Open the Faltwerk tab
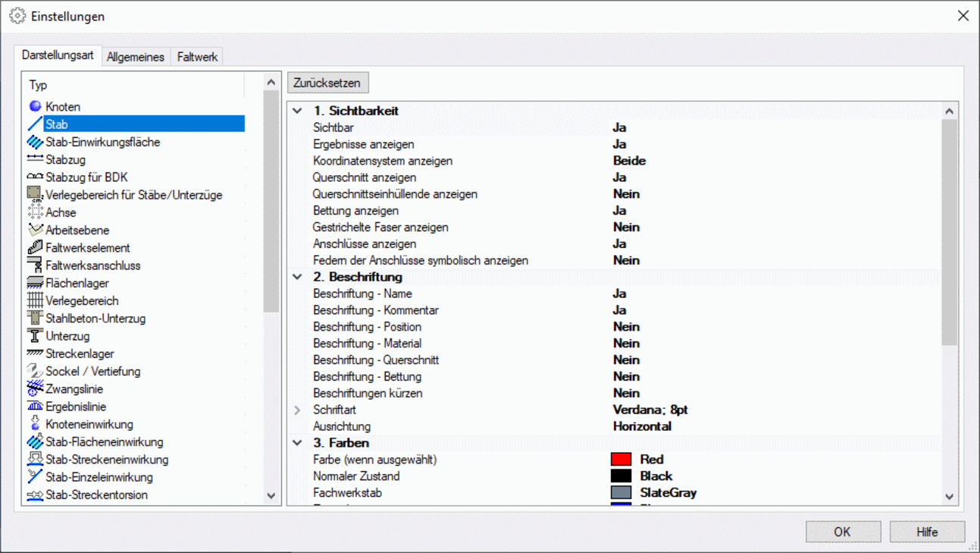 pyautogui.click(x=197, y=57)
